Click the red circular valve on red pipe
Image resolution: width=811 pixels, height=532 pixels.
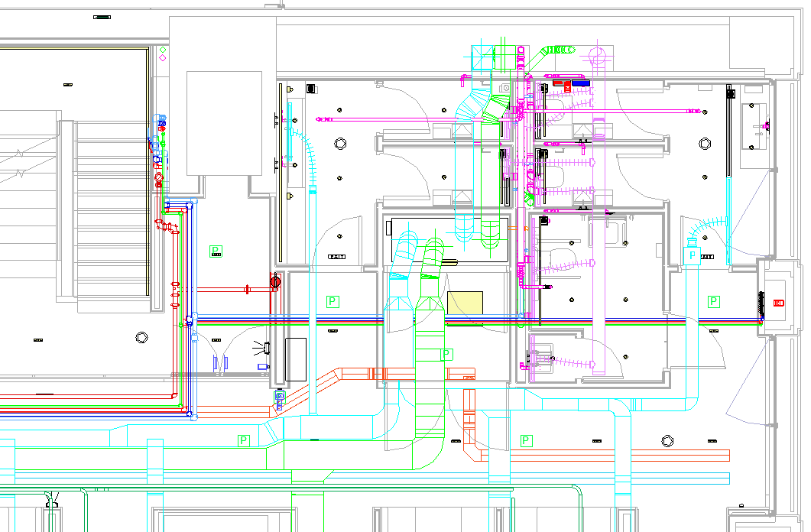(x=275, y=282)
